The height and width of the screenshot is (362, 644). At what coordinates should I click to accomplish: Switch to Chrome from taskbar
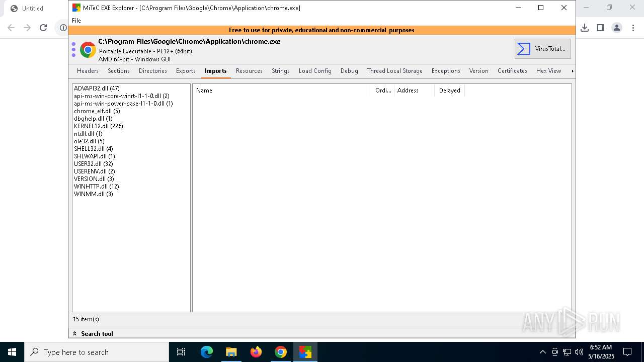281,352
